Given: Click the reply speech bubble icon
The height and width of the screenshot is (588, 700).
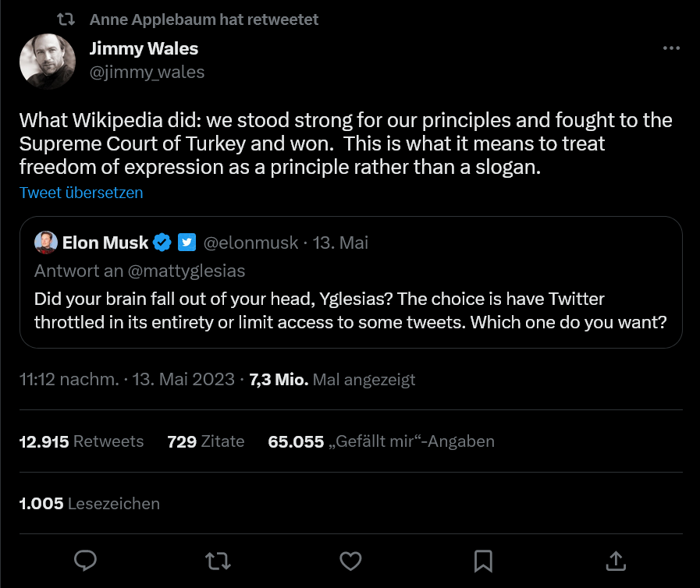Looking at the screenshot, I should pyautogui.click(x=85, y=560).
